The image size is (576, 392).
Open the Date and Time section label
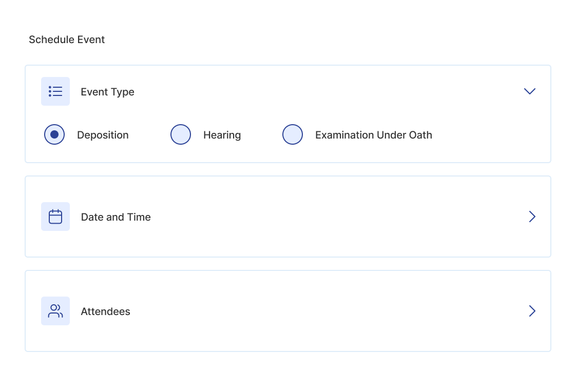[116, 217]
